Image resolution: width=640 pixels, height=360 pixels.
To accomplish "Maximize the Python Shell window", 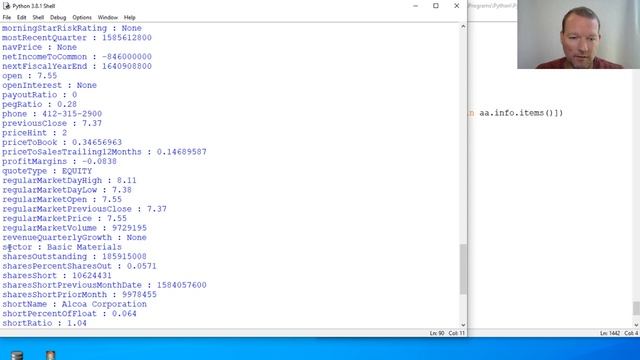I will pyautogui.click(x=436, y=6).
